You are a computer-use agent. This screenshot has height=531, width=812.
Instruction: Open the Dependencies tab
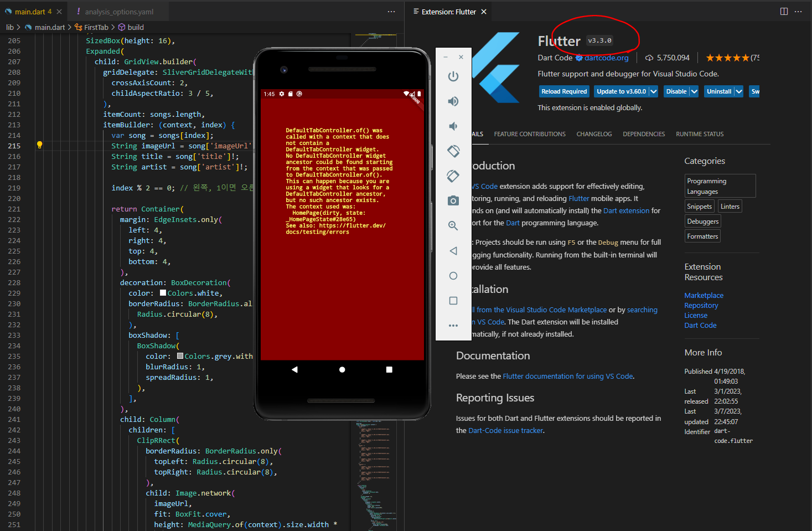pyautogui.click(x=644, y=134)
